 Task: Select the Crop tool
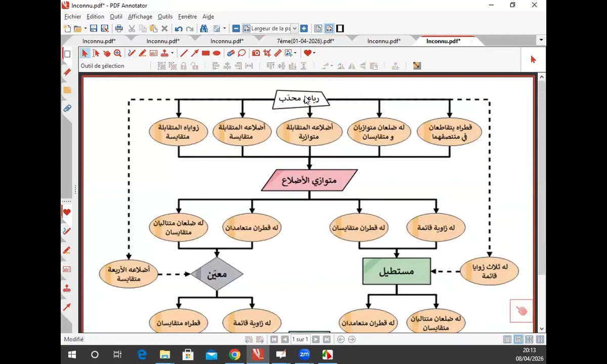click(x=267, y=53)
